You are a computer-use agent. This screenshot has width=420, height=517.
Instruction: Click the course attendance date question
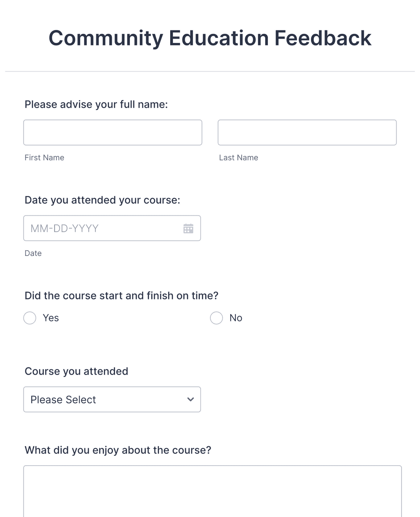[x=103, y=200]
